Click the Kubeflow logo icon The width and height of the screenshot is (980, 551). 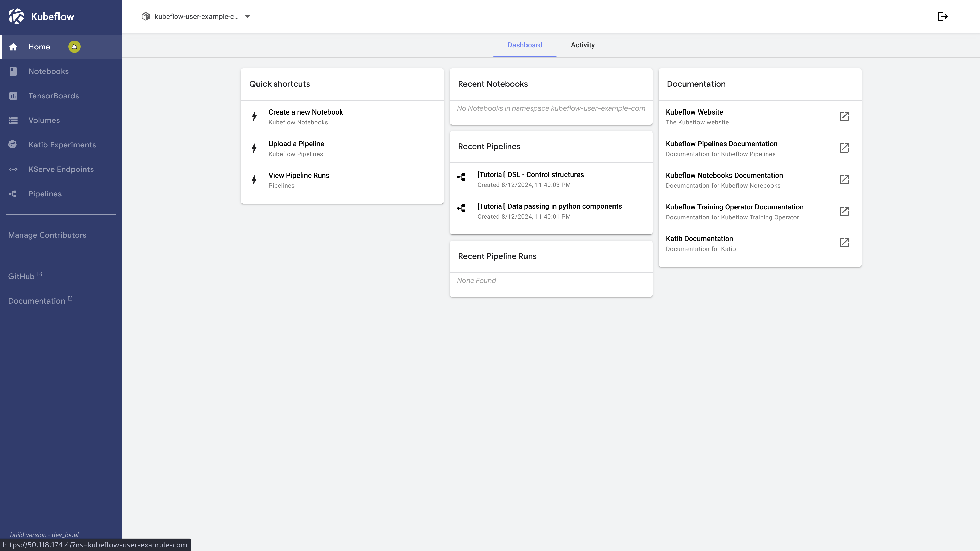[16, 16]
